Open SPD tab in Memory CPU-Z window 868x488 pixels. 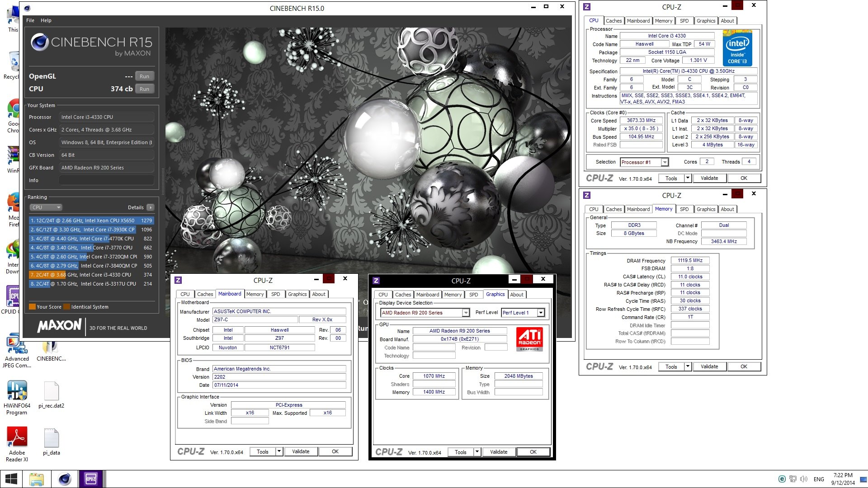click(684, 209)
